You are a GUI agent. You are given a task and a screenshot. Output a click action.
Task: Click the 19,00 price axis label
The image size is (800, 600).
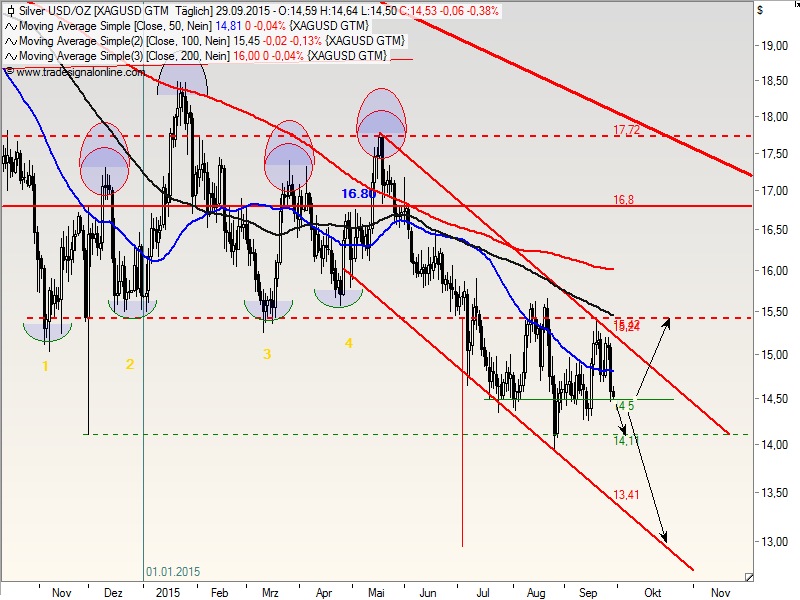point(774,46)
